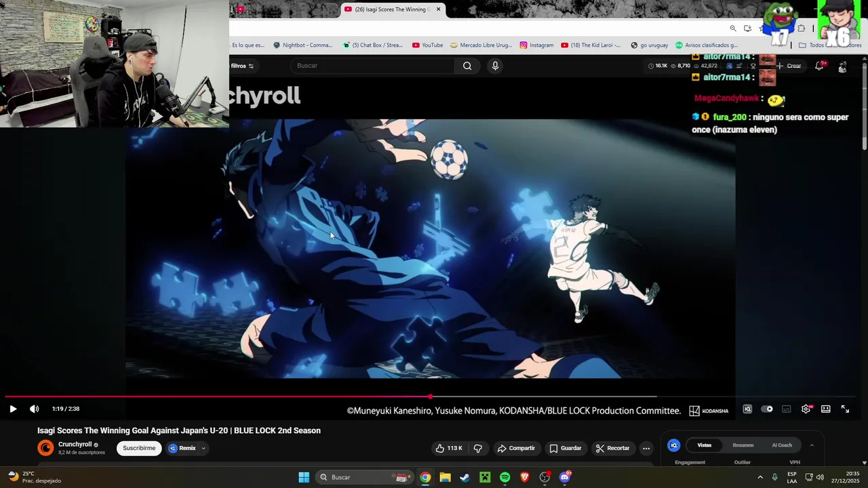Toggle the autoplay switch in the player
The image size is (868, 488).
coord(767,409)
